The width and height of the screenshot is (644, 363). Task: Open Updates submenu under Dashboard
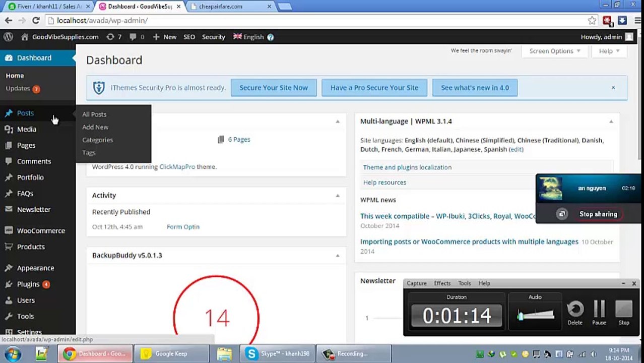(23, 89)
